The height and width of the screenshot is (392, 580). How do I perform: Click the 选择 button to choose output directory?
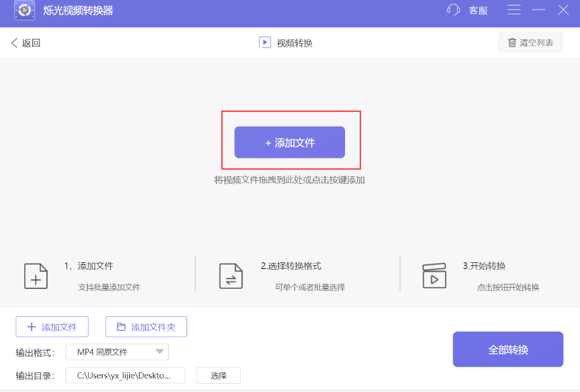click(218, 375)
